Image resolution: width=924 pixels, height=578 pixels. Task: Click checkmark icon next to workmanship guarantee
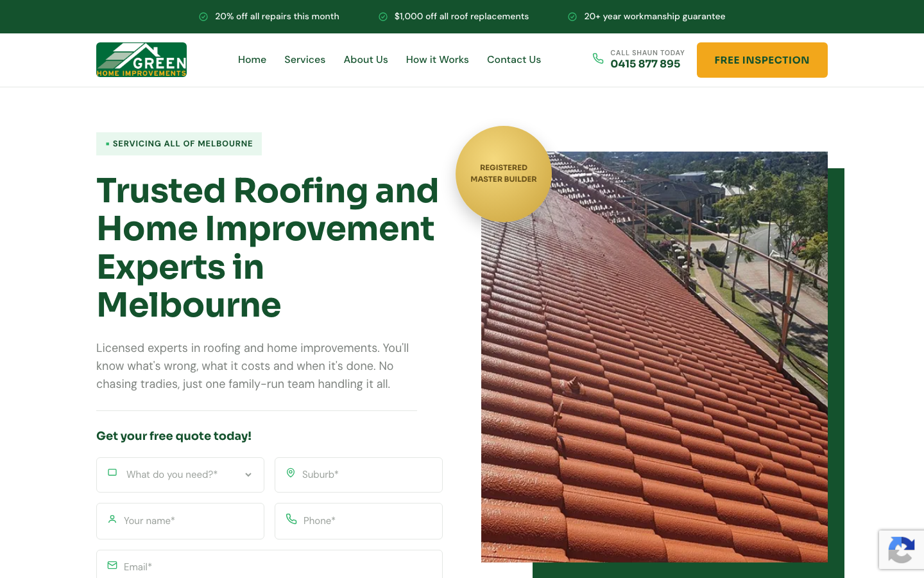tap(572, 17)
